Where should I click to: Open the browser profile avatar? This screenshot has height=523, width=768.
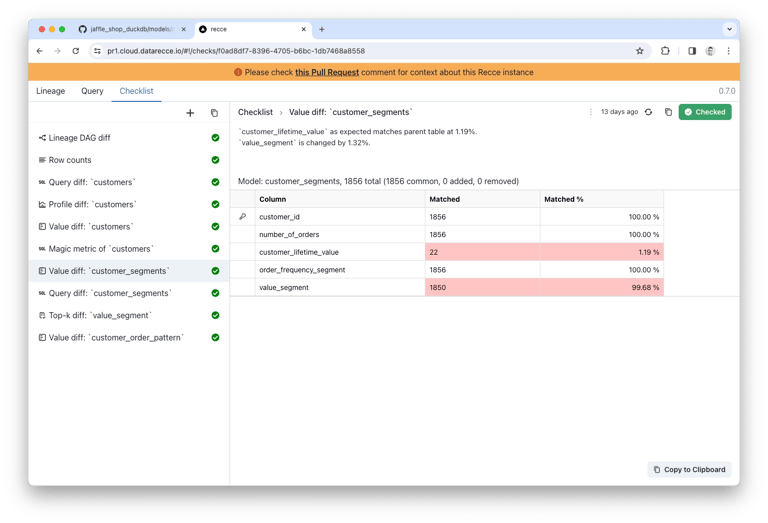click(710, 51)
